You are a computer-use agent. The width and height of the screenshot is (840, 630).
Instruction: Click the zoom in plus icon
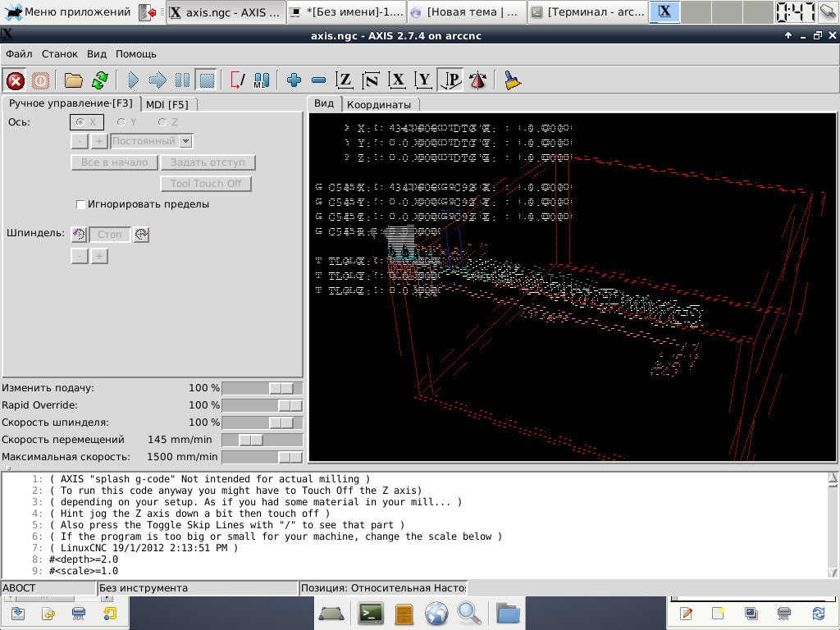point(294,80)
